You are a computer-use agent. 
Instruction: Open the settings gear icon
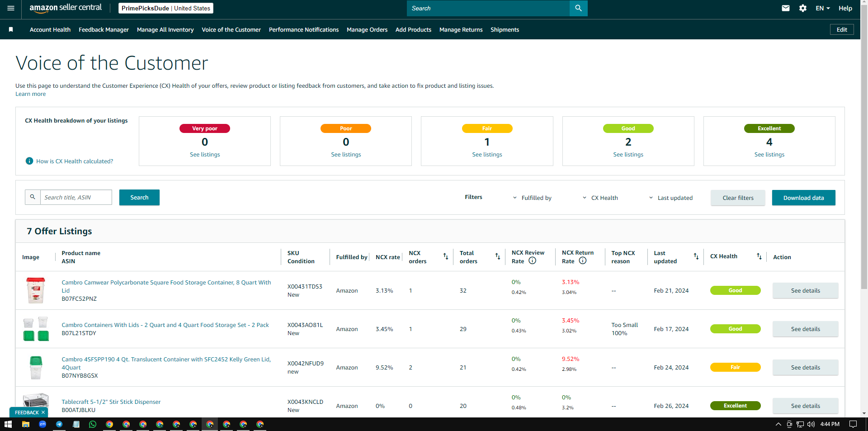[803, 8]
